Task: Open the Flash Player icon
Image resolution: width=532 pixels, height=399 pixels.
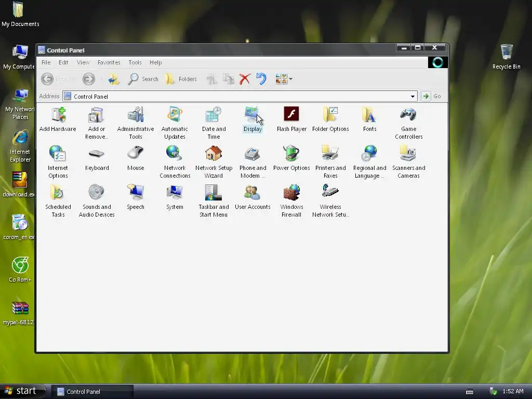Action: [x=291, y=114]
